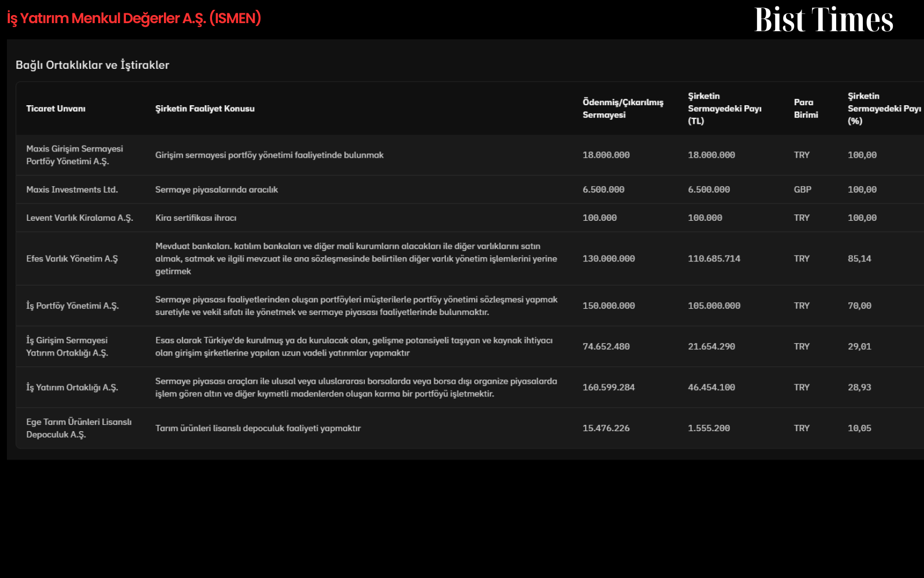The image size is (924, 578).
Task: Select Levent Varlık Kiralama A.Ş. name
Action: pyautogui.click(x=79, y=218)
